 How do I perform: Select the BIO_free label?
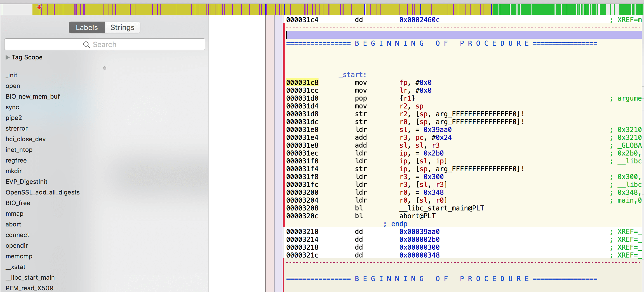coord(18,203)
